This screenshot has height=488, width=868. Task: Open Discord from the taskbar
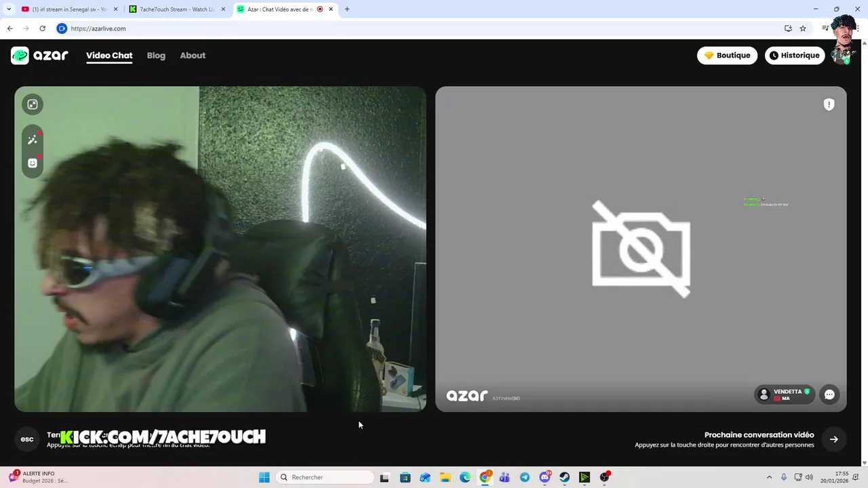(545, 477)
